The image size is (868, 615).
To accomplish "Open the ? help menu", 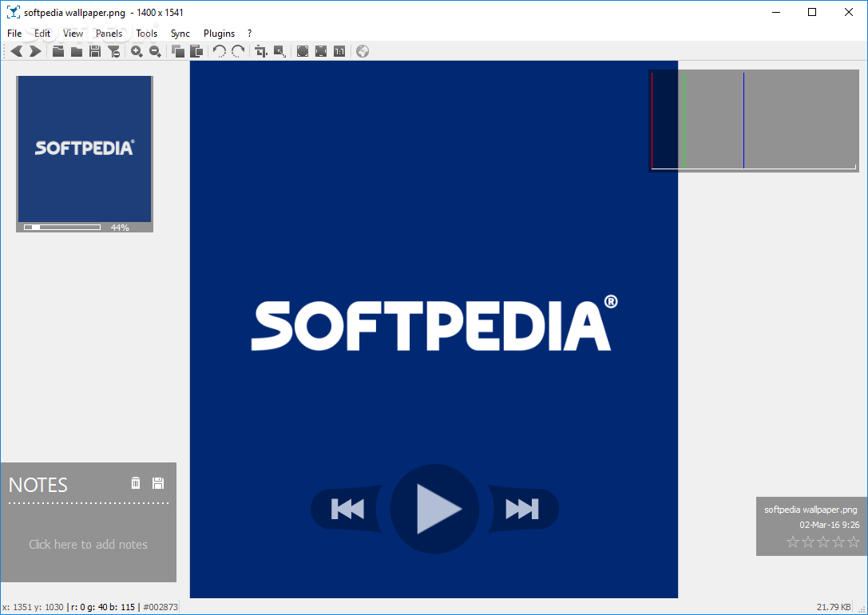I will pyautogui.click(x=250, y=34).
